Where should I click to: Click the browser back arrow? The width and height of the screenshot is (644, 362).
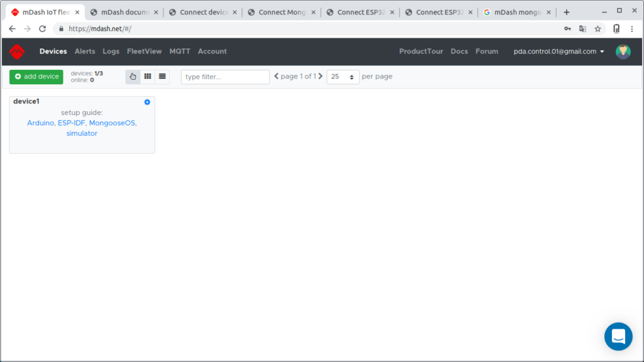pyautogui.click(x=13, y=29)
